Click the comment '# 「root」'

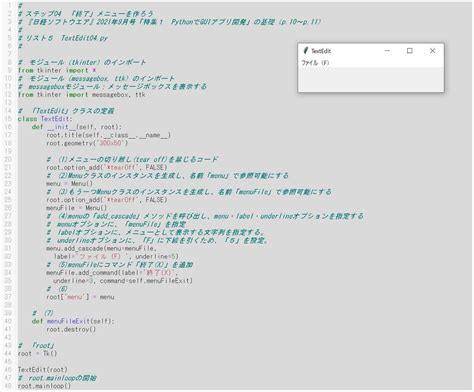tap(36, 345)
